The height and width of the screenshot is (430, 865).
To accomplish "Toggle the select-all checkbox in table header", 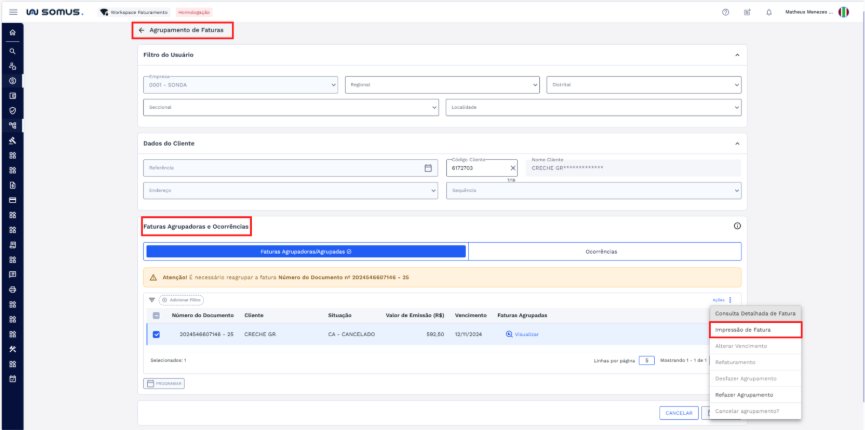I will 156,315.
